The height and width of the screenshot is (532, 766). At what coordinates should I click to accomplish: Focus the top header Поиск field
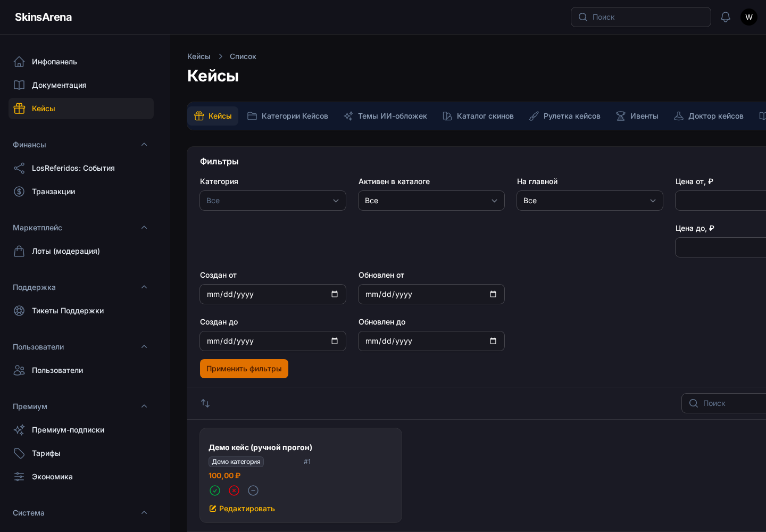click(x=641, y=17)
